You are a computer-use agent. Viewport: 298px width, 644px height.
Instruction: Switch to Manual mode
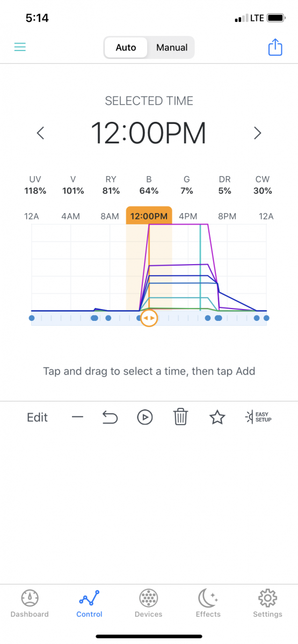[x=172, y=47]
